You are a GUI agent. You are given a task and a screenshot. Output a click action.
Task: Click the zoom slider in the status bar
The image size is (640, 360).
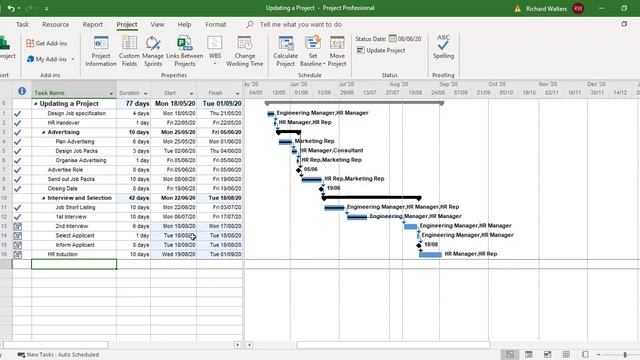click(625, 355)
